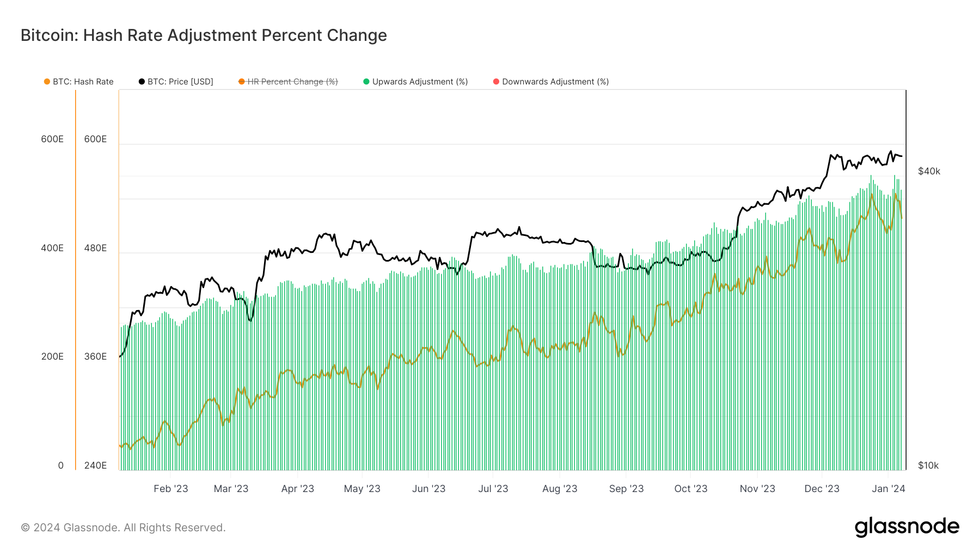Screen dimensions: 980x552
Task: Click the chart title Hash Rate Adjustment
Action: click(204, 35)
